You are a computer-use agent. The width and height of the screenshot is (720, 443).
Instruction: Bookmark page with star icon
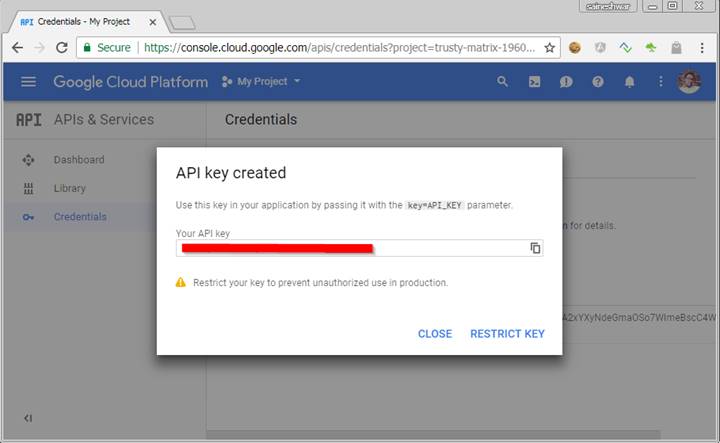[x=550, y=47]
